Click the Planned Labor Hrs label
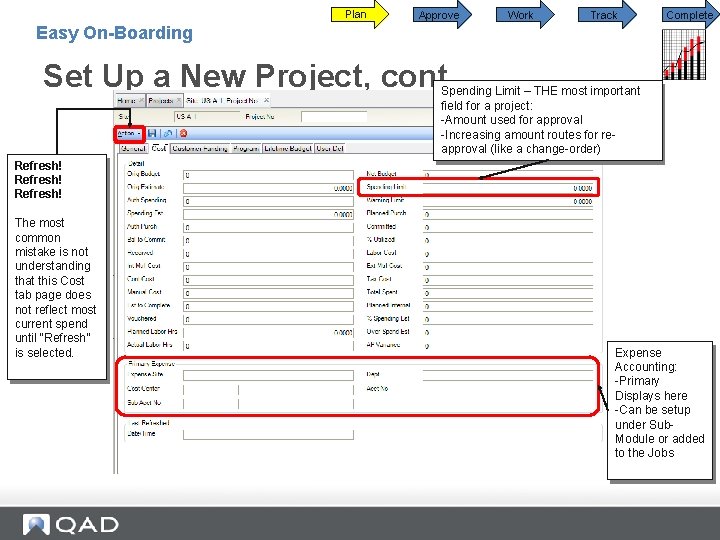 152,332
